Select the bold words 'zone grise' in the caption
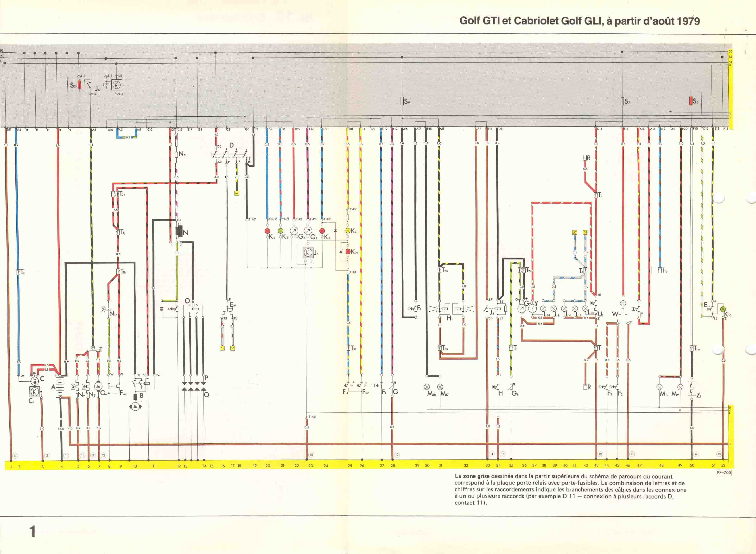 (476, 476)
